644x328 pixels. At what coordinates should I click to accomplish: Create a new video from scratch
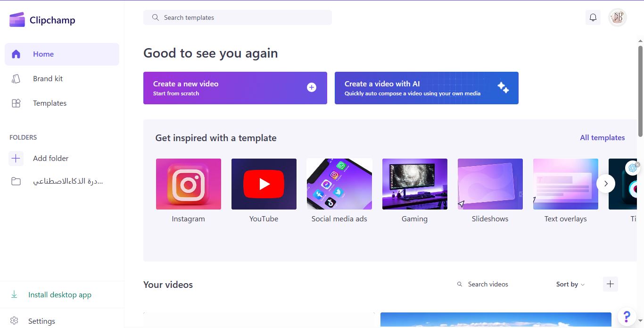coord(235,88)
